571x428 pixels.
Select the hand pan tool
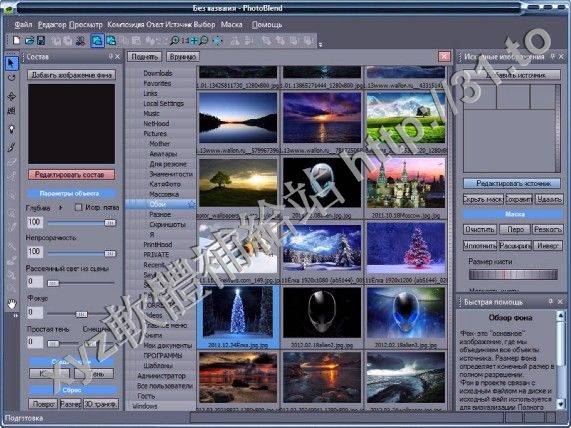12,303
